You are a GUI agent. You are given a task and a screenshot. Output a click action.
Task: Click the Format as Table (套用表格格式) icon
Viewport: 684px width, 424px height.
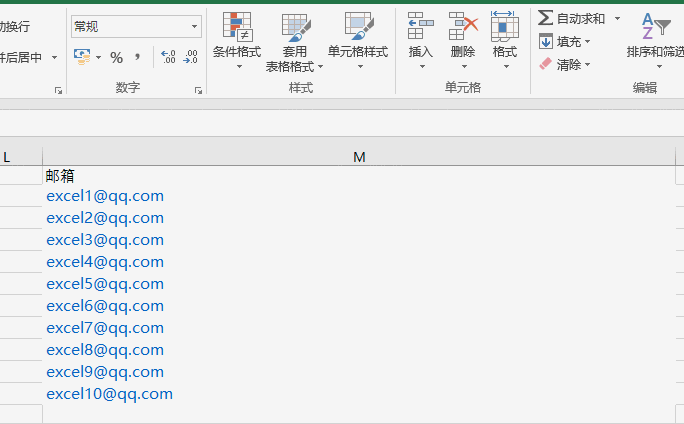(295, 27)
